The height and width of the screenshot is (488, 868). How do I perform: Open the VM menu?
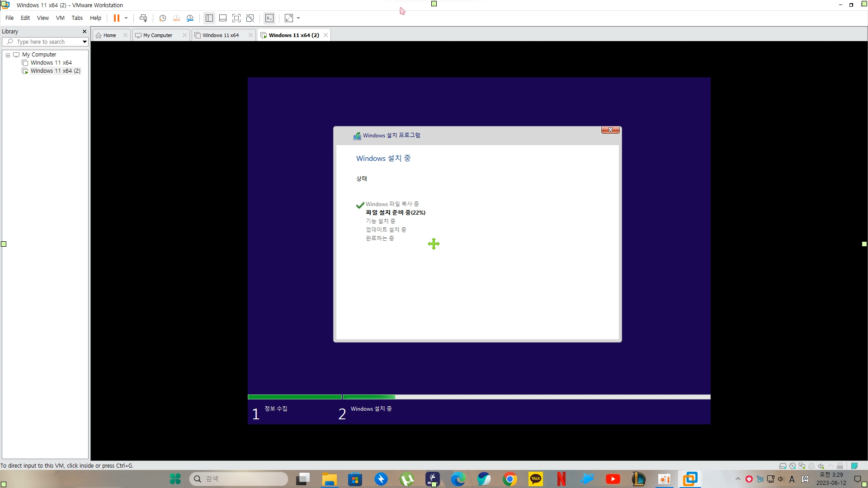click(60, 18)
